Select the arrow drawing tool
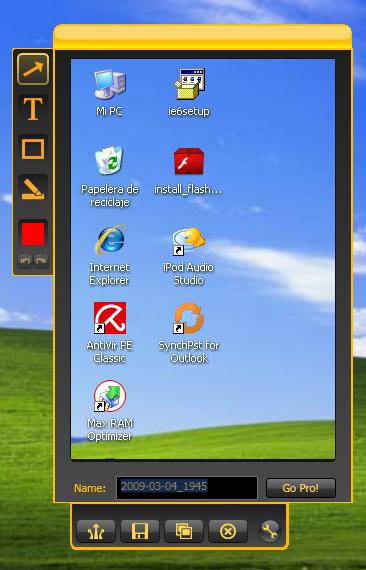Viewport: 366px width, 570px height. (33, 69)
